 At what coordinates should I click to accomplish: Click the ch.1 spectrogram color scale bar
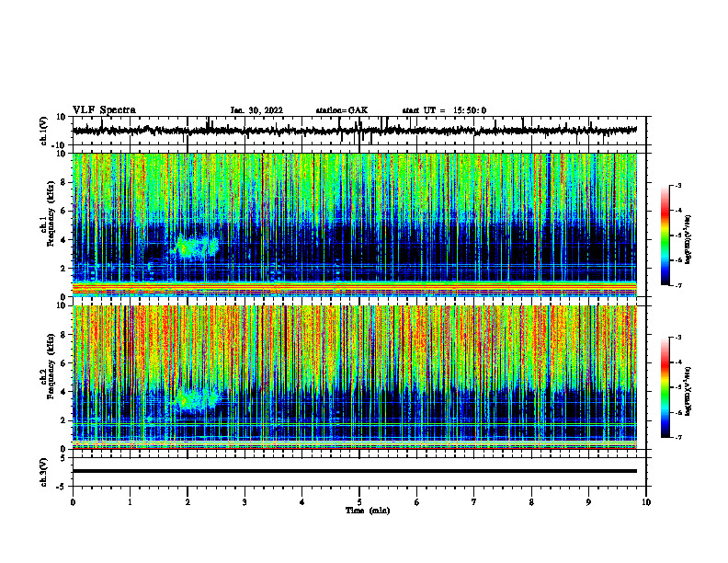pyautogui.click(x=665, y=236)
